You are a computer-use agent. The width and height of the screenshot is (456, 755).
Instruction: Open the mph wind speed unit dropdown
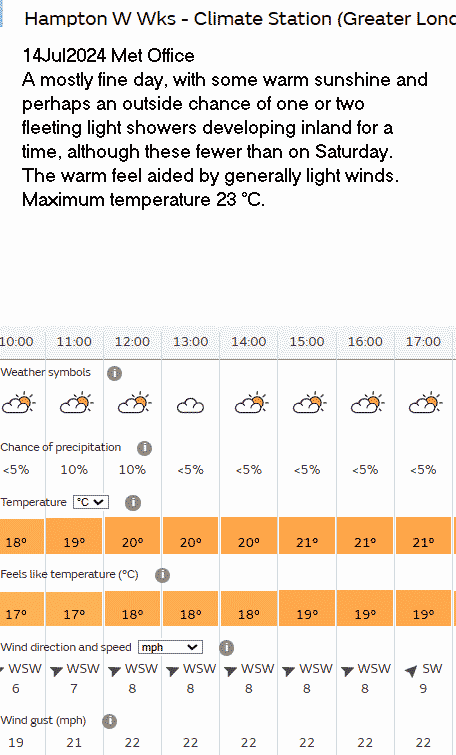click(x=170, y=647)
